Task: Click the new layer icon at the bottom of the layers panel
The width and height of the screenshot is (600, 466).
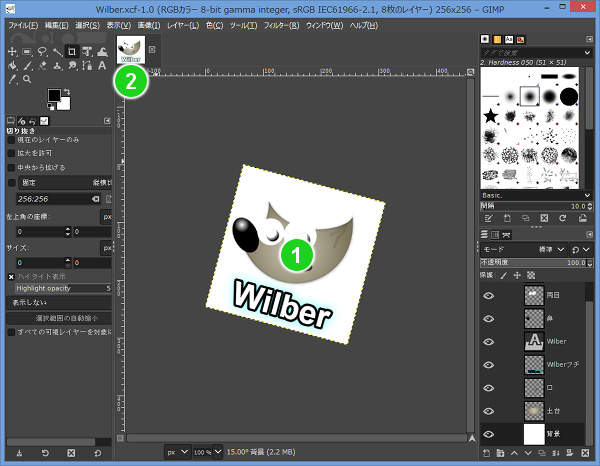Action: click(488, 453)
